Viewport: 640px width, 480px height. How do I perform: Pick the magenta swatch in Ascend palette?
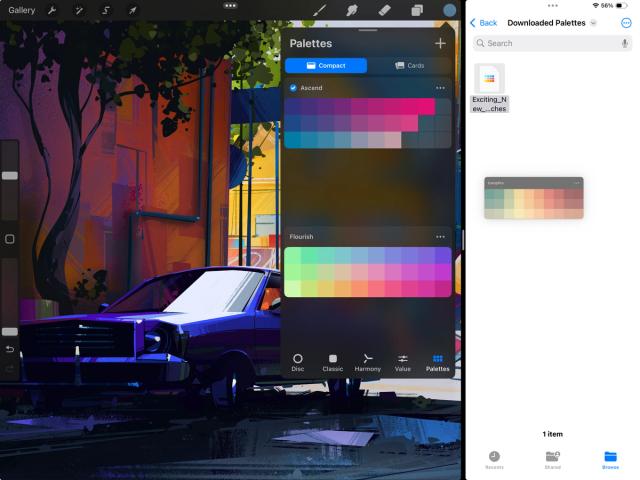coord(426,107)
